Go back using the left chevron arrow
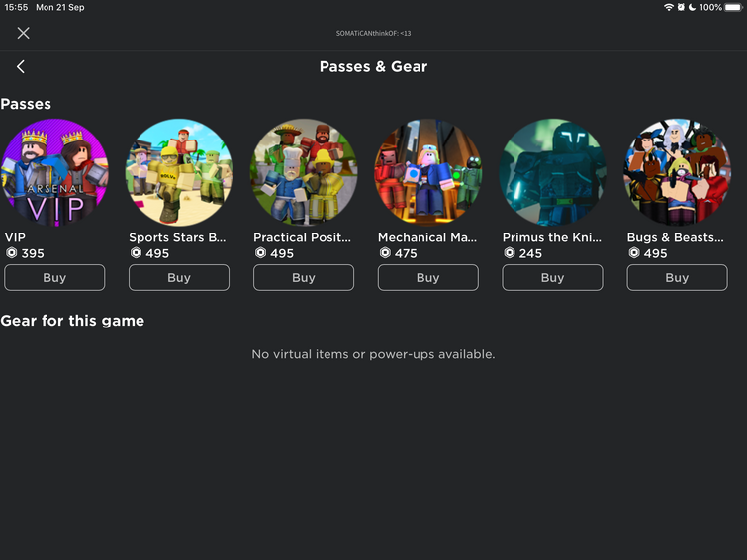The image size is (747, 560). tap(21, 66)
